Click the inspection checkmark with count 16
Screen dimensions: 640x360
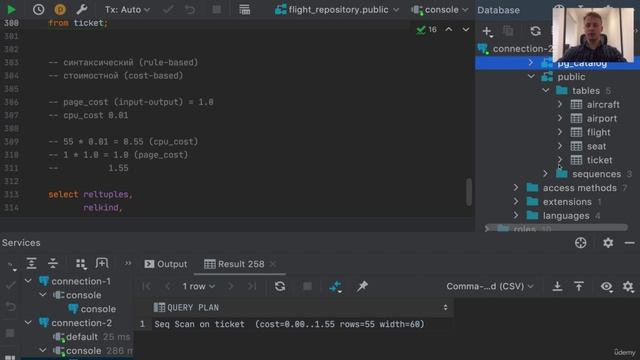pyautogui.click(x=427, y=29)
